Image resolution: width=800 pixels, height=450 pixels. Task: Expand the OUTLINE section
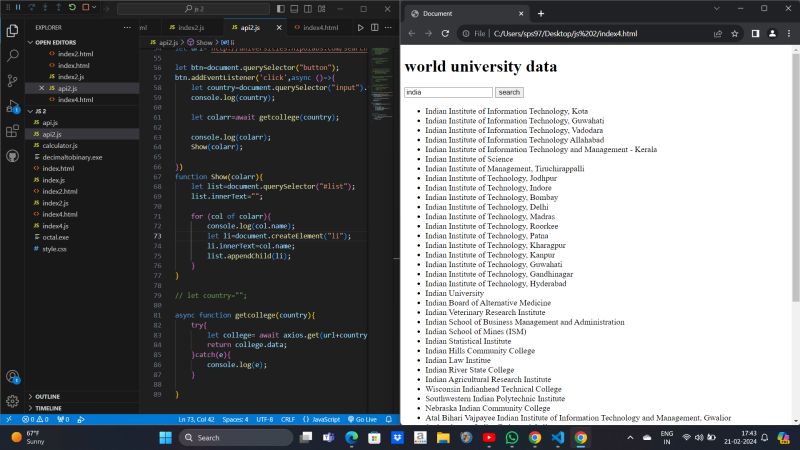click(x=46, y=396)
